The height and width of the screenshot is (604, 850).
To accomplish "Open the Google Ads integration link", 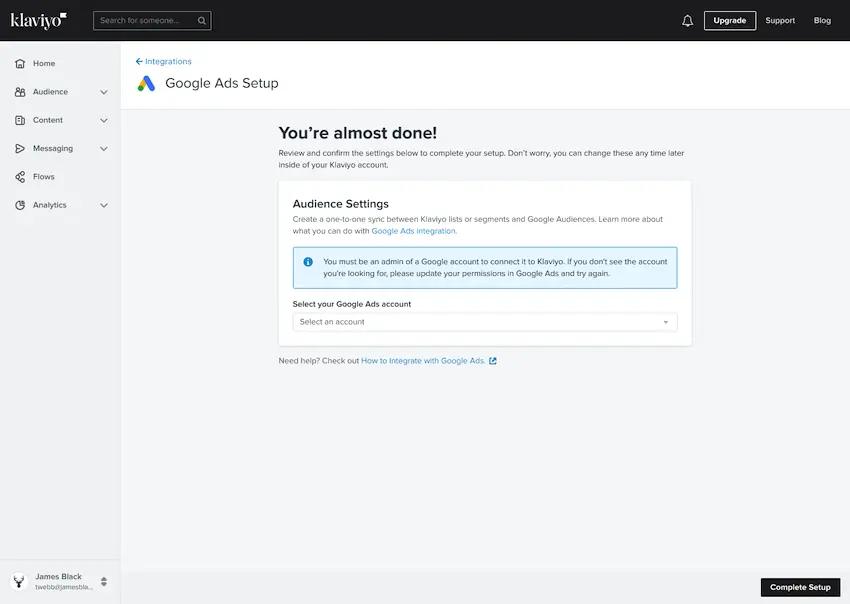I will (413, 229).
